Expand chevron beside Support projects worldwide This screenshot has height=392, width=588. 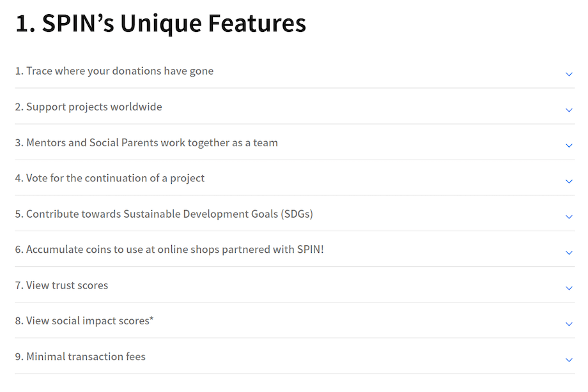[569, 110]
